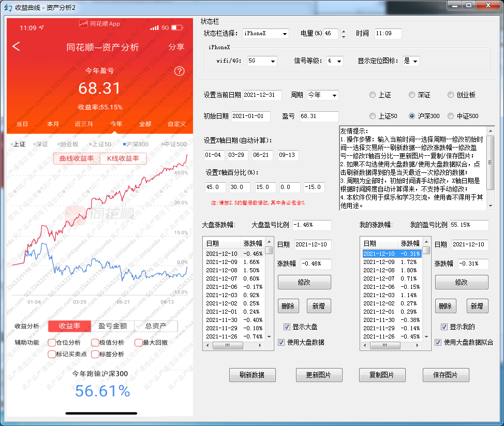Click the question mark help icon
The height and width of the screenshot is (426, 504).
pos(179,71)
